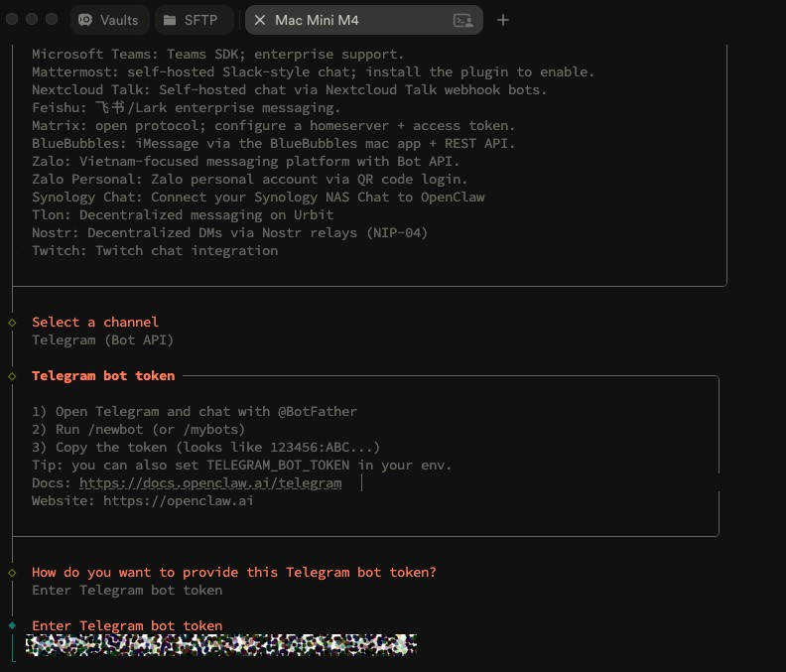Open the openclaw.ai website link
Viewport: 786px width, 672px height.
pos(178,501)
